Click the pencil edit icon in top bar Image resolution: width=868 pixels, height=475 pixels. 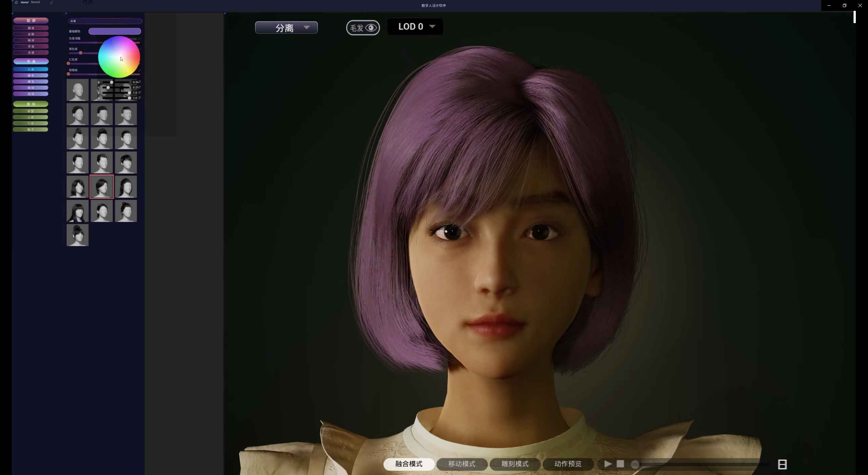click(52, 2)
